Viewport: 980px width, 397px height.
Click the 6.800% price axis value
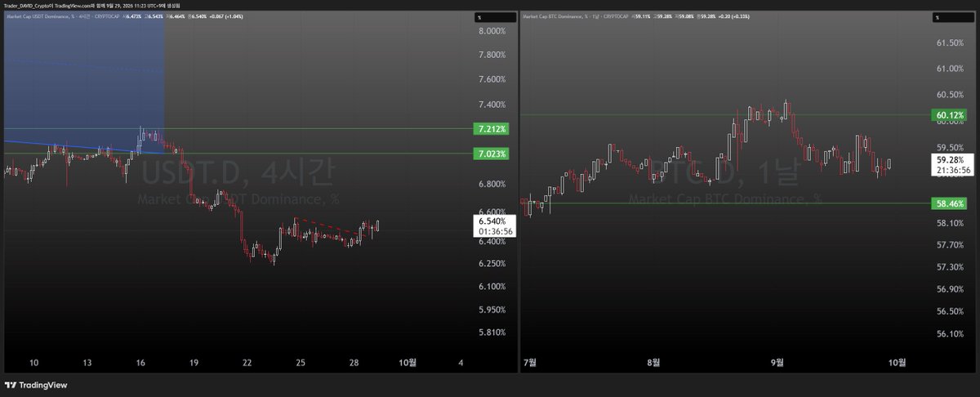coord(492,184)
